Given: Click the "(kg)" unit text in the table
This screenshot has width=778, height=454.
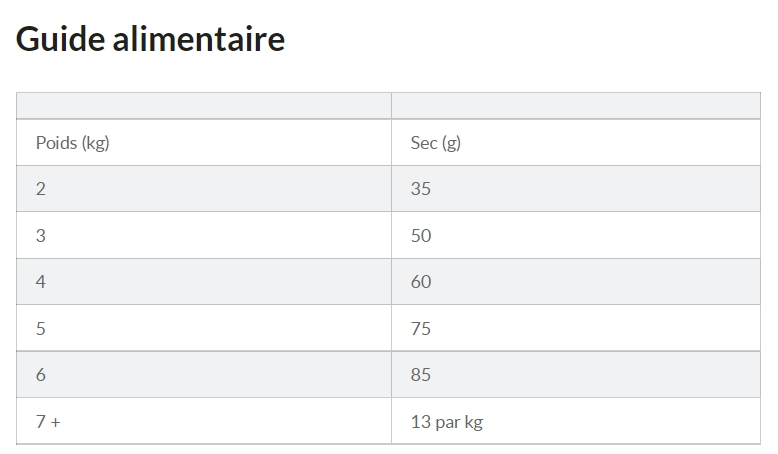Looking at the screenshot, I should tap(96, 143).
